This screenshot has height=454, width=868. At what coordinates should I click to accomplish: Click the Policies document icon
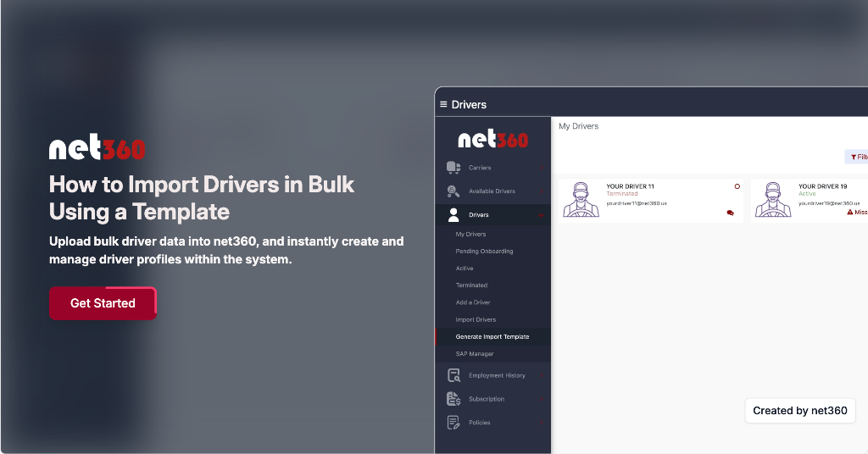coord(453,423)
